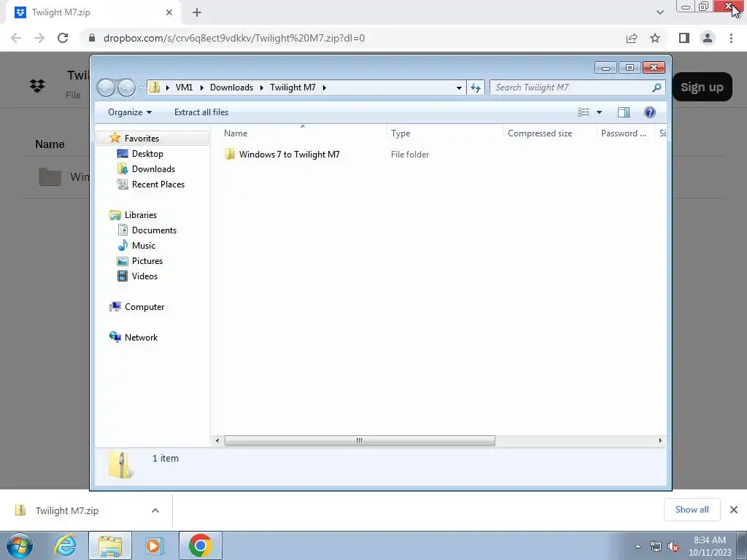Click the search magnifier icon in Explorer
747x560 pixels.
(657, 87)
